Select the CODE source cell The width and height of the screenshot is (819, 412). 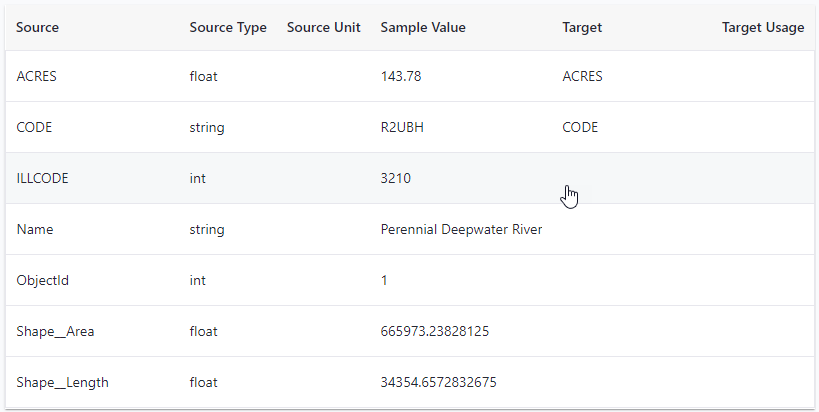tap(35, 128)
